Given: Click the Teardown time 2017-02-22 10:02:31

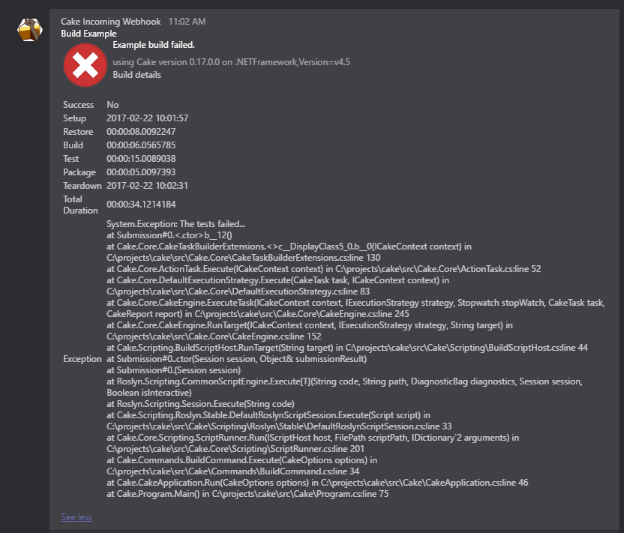Looking at the screenshot, I should coord(147,185).
